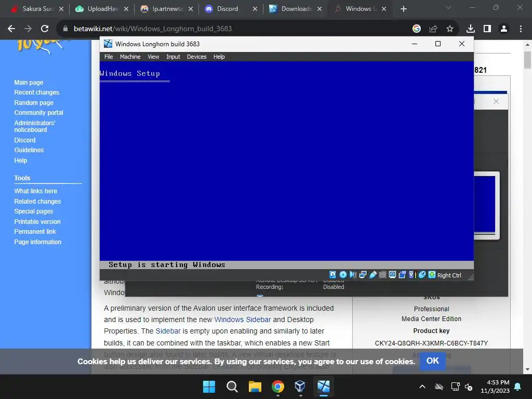Close the UploadHaven browser tab
This screenshot has height=399, width=532.
point(126,9)
